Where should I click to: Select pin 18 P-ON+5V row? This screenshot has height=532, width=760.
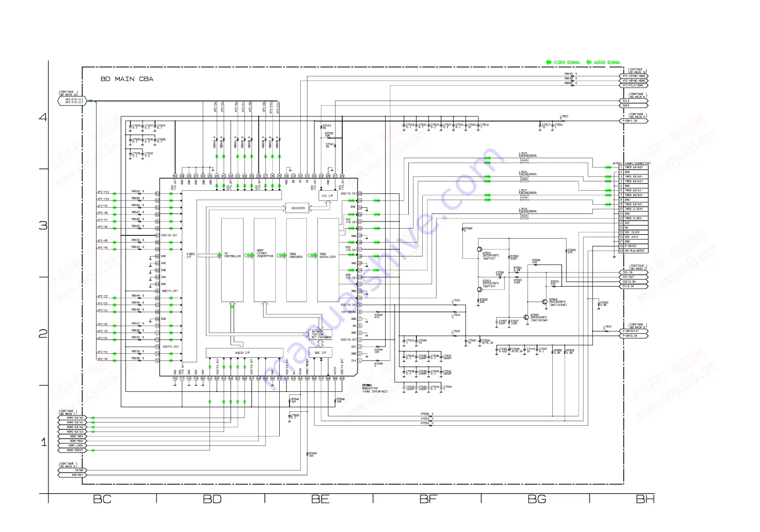[634, 246]
